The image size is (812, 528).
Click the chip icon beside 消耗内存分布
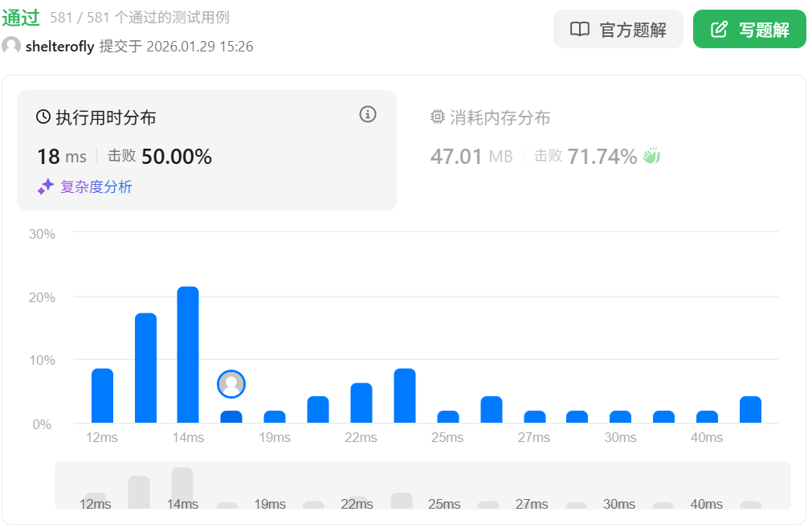coord(438,117)
